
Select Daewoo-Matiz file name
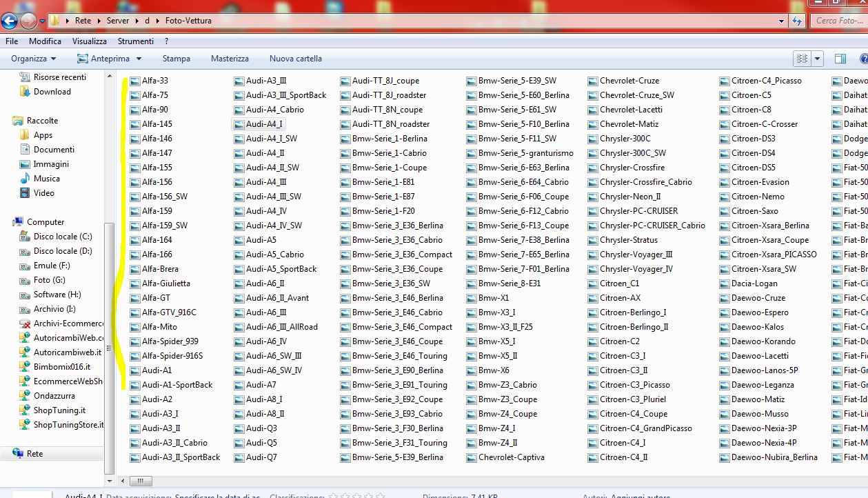point(758,399)
